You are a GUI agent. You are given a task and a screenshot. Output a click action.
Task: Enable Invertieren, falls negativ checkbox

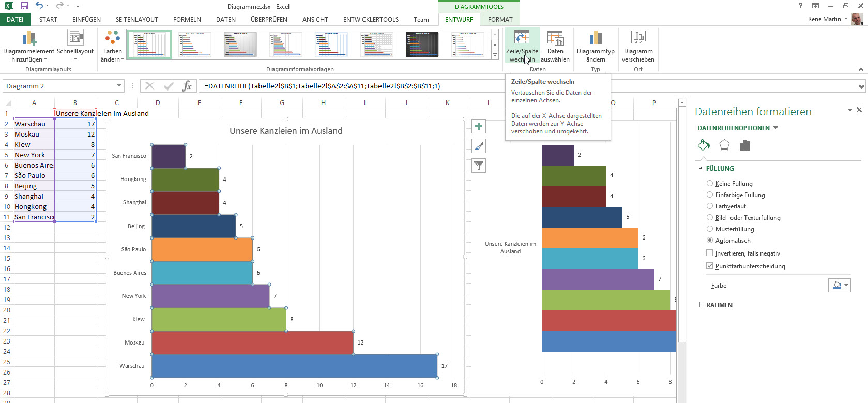(x=710, y=253)
